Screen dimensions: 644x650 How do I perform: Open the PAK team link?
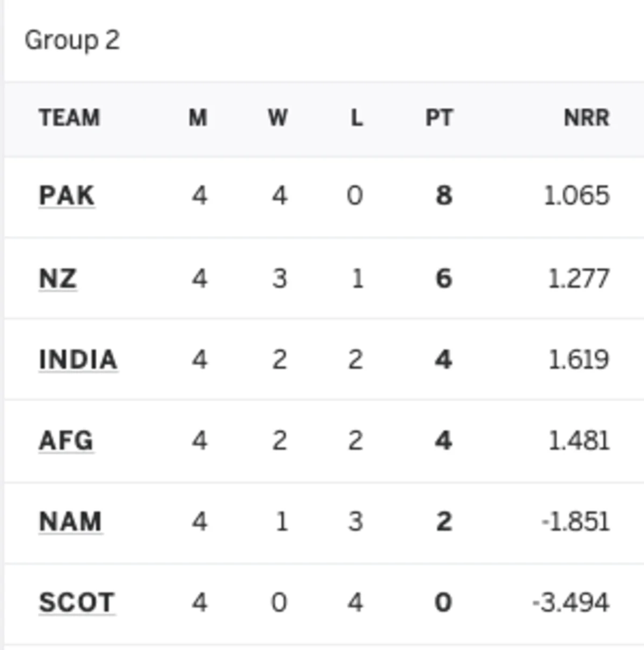67,195
